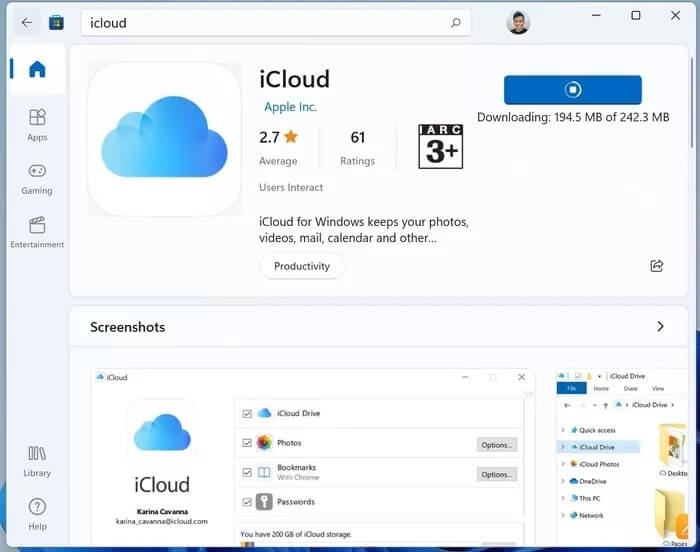700x552 pixels.
Task: Expand the Screenshots section chevron
Action: coord(660,326)
